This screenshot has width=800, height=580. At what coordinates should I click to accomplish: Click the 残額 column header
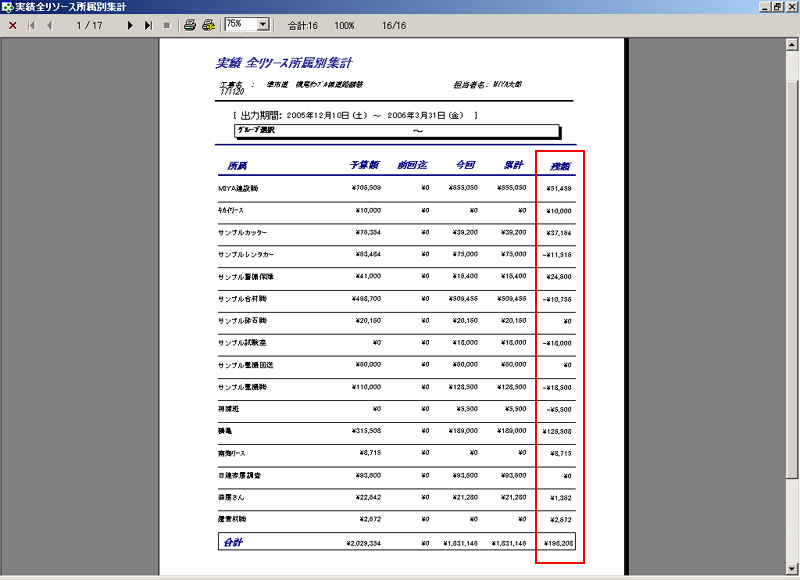tap(560, 166)
